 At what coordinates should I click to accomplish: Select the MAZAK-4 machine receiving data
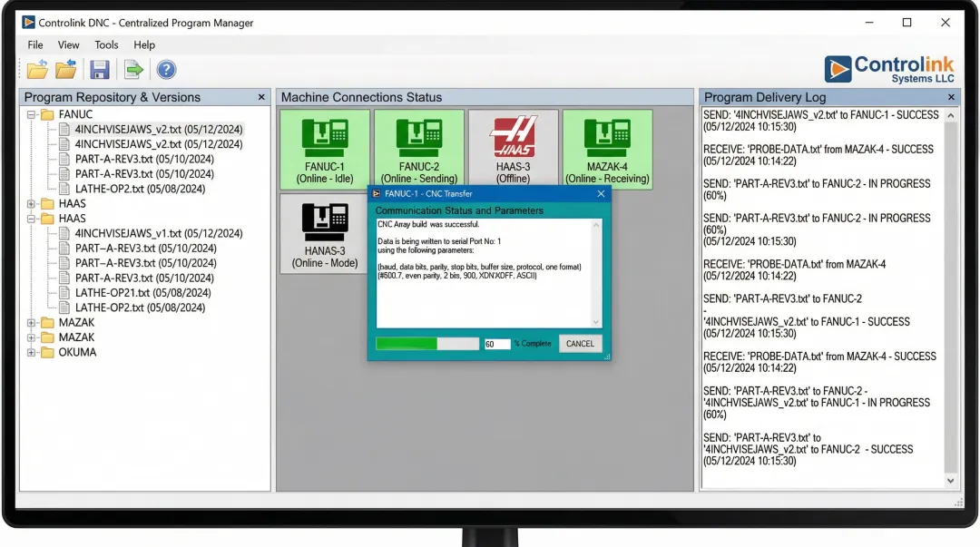(610, 150)
